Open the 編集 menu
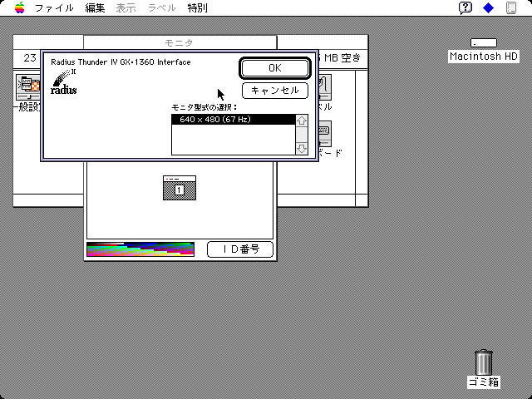 click(96, 7)
